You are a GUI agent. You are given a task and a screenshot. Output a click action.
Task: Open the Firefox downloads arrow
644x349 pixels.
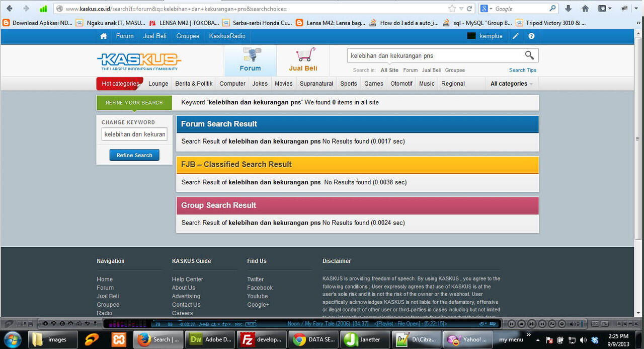pos(568,9)
